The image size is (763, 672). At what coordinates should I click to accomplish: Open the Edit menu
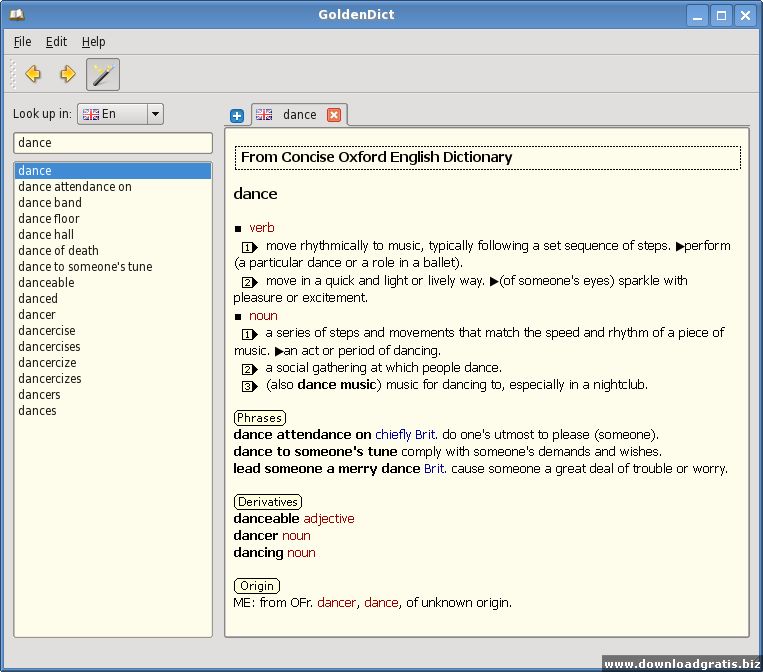coord(56,42)
